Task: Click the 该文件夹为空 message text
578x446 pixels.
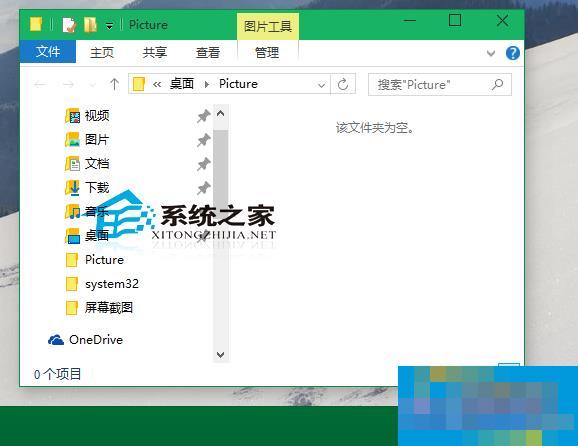Action: (x=375, y=128)
